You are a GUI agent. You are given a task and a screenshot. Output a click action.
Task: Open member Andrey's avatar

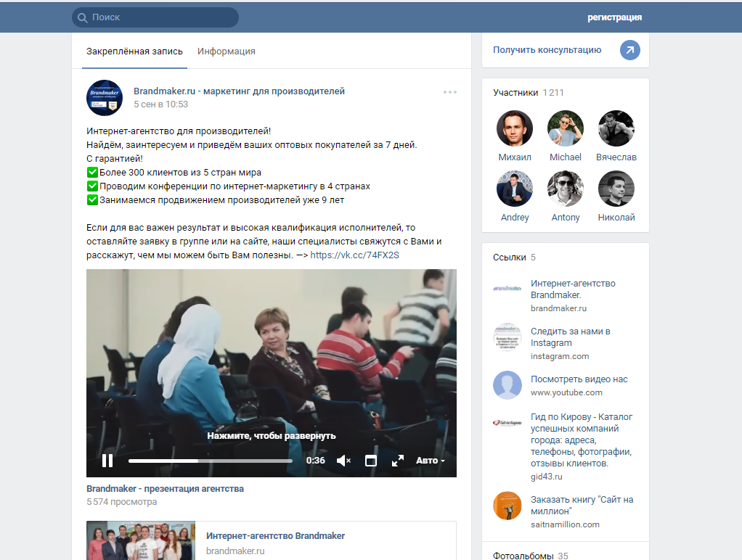[514, 189]
